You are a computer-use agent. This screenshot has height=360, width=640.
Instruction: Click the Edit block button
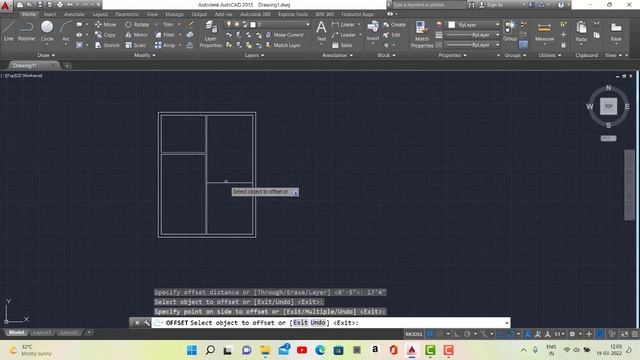point(392,35)
